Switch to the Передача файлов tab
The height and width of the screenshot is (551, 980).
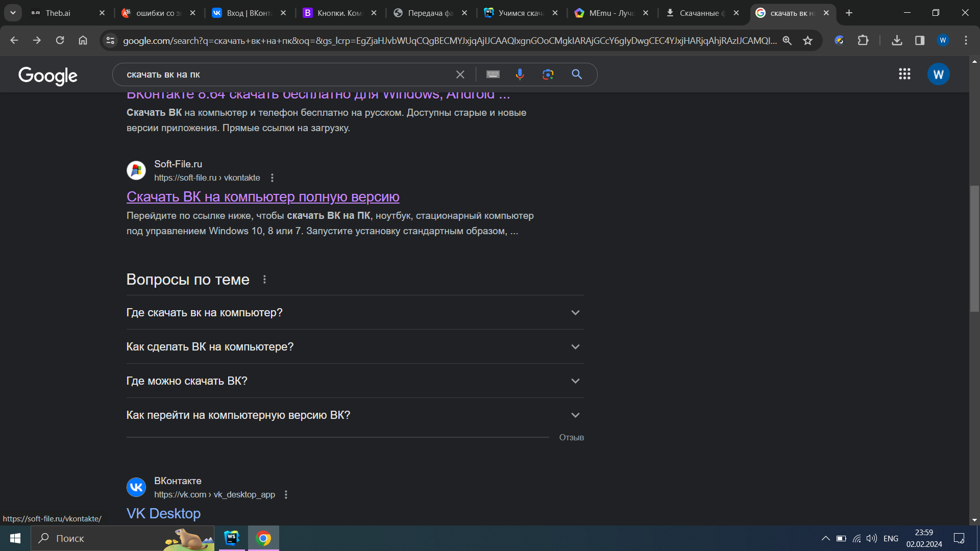(x=430, y=13)
